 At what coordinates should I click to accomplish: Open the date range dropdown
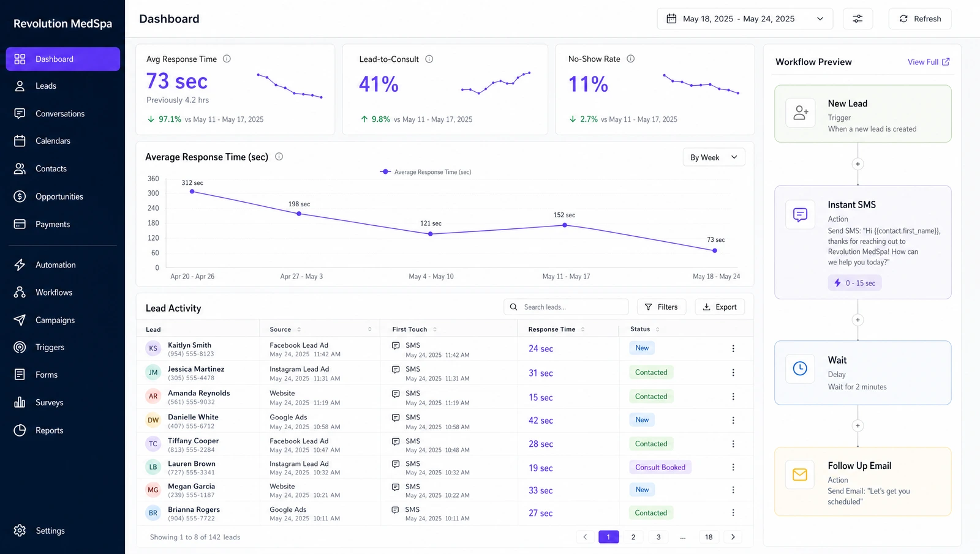click(745, 19)
